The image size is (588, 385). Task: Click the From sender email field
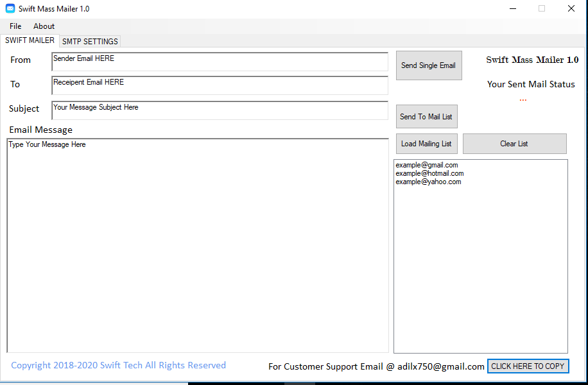[220, 62]
